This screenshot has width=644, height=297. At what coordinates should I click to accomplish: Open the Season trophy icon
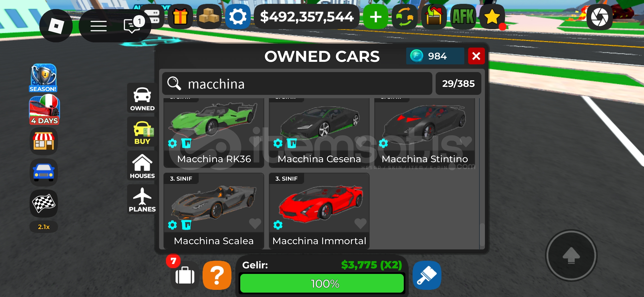[x=43, y=78]
